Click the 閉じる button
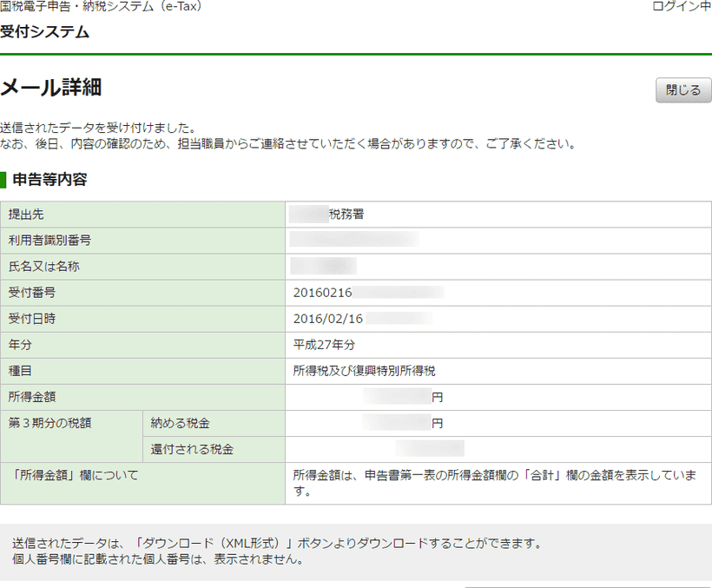Screen dimensions: 712x588 coord(682,89)
